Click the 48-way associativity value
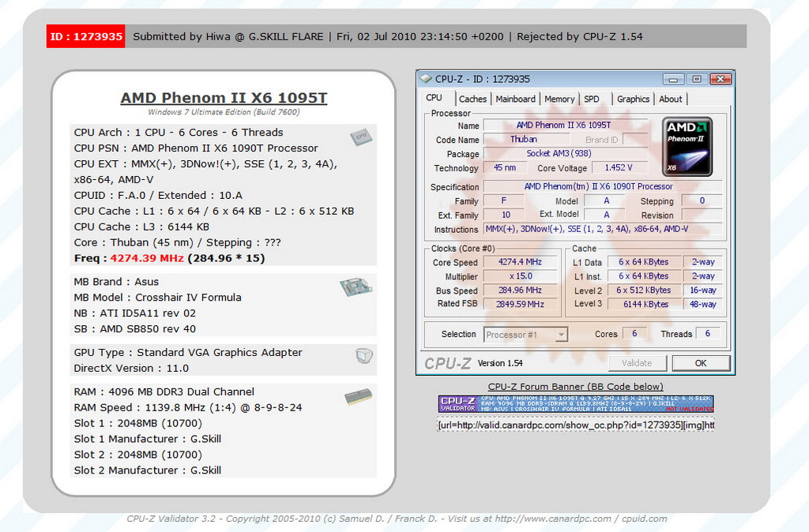 [x=702, y=304]
